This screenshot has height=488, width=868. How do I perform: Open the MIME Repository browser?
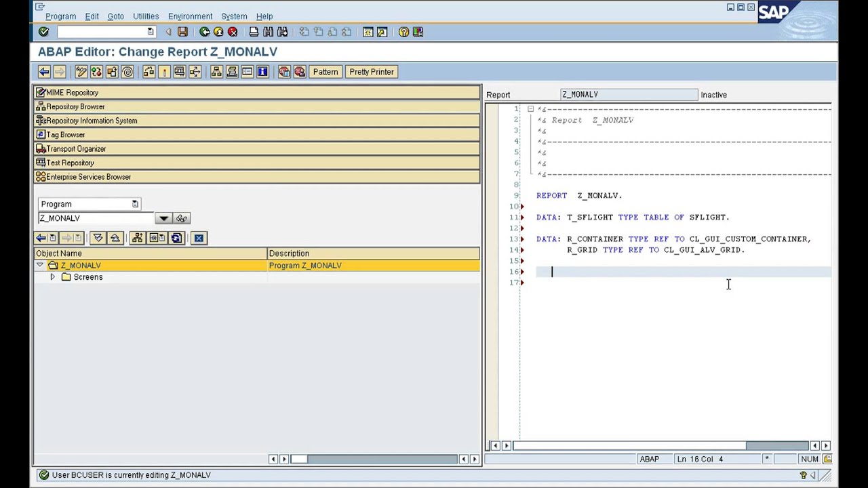click(x=257, y=92)
